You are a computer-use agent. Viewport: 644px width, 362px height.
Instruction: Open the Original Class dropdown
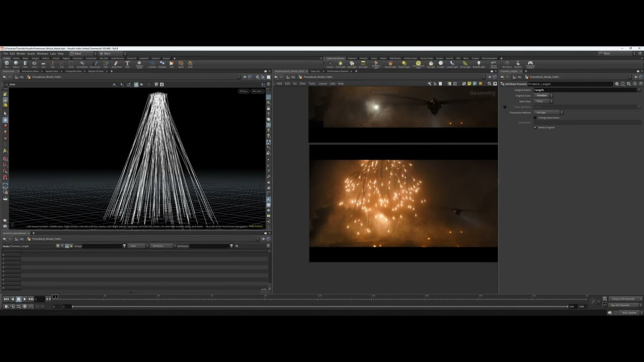543,96
